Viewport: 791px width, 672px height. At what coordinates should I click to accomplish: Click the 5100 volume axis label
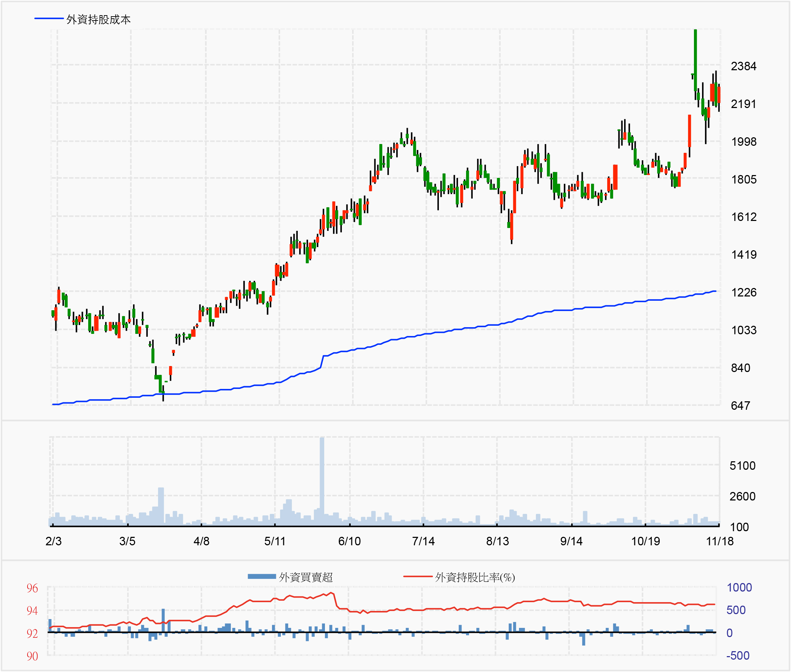742,466
